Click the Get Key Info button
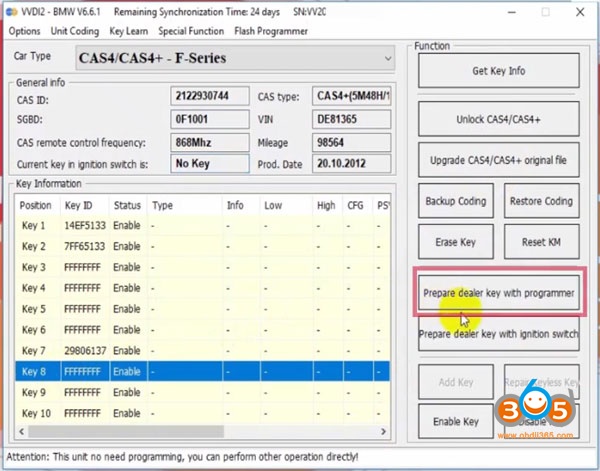 [x=499, y=71]
